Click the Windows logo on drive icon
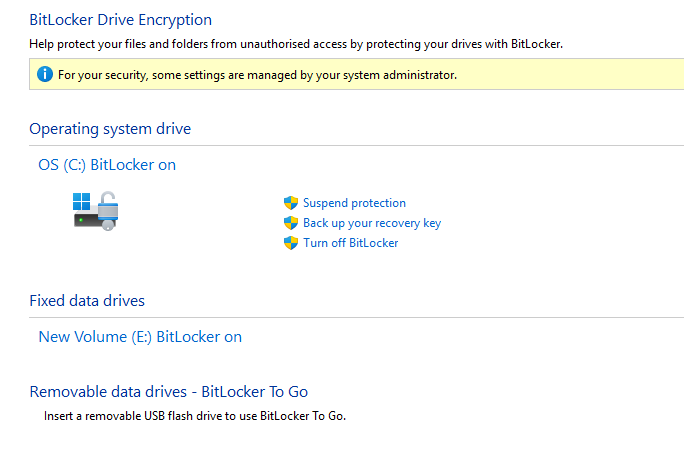The image size is (684, 465). click(x=82, y=201)
